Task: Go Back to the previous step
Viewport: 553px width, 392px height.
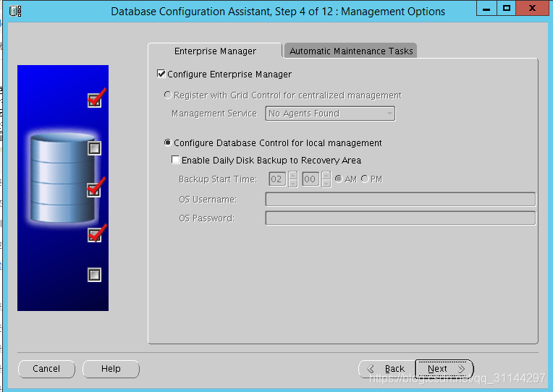Action: [x=387, y=369]
